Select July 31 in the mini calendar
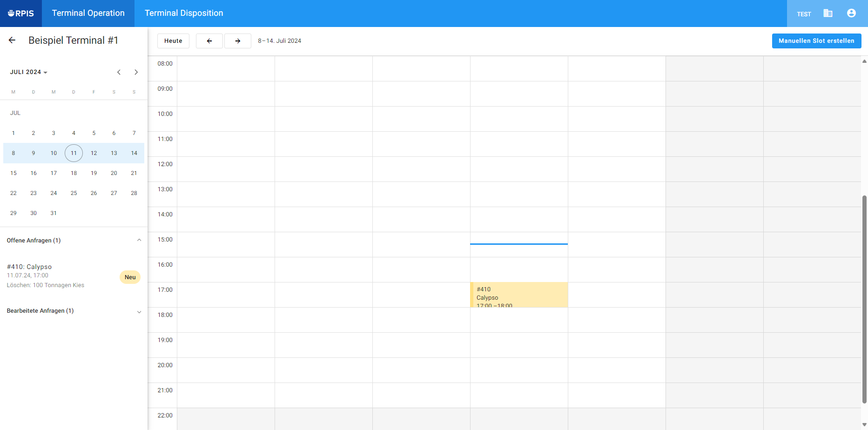The height and width of the screenshot is (430, 868). tap(54, 213)
